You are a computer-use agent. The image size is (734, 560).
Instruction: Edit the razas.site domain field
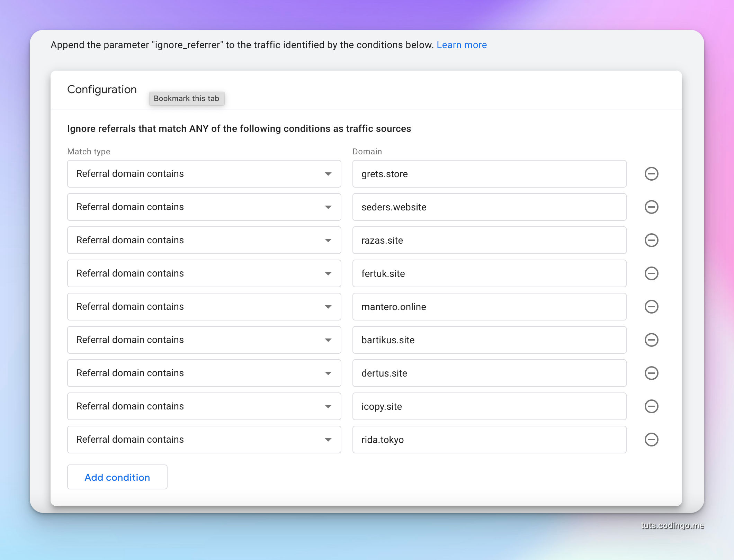[490, 240]
